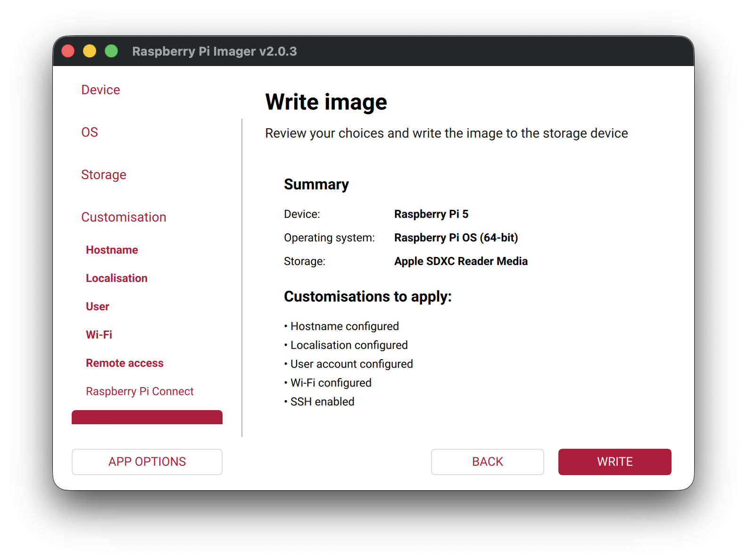Click the 'Raspberry Pi 5' device value
The width and height of the screenshot is (747, 560).
[431, 214]
